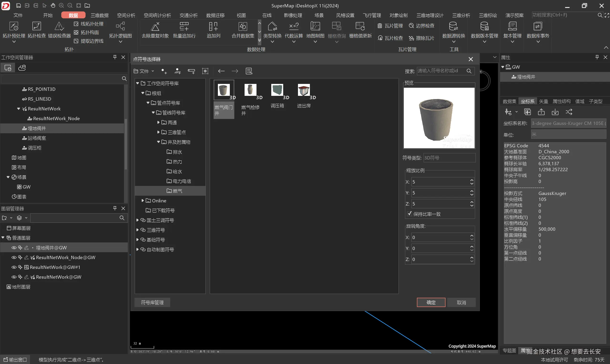This screenshot has width=610, height=364.
Task: Select the 燃气检修井 3D symbol
Action: click(251, 99)
